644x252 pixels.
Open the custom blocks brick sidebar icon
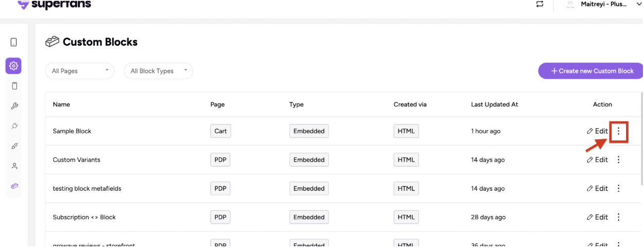click(x=14, y=186)
